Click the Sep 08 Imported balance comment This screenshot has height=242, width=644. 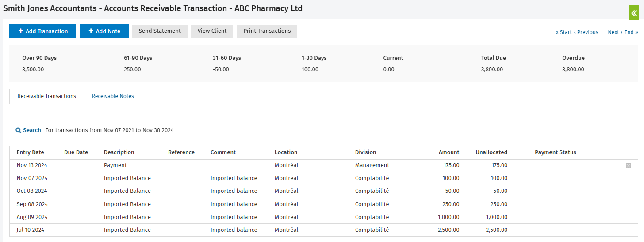234,204
